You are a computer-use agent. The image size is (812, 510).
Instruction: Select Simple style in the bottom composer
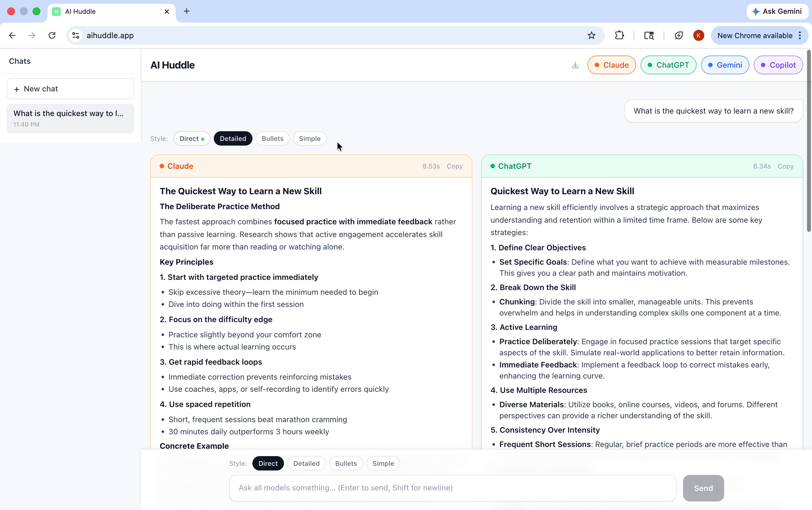click(383, 464)
